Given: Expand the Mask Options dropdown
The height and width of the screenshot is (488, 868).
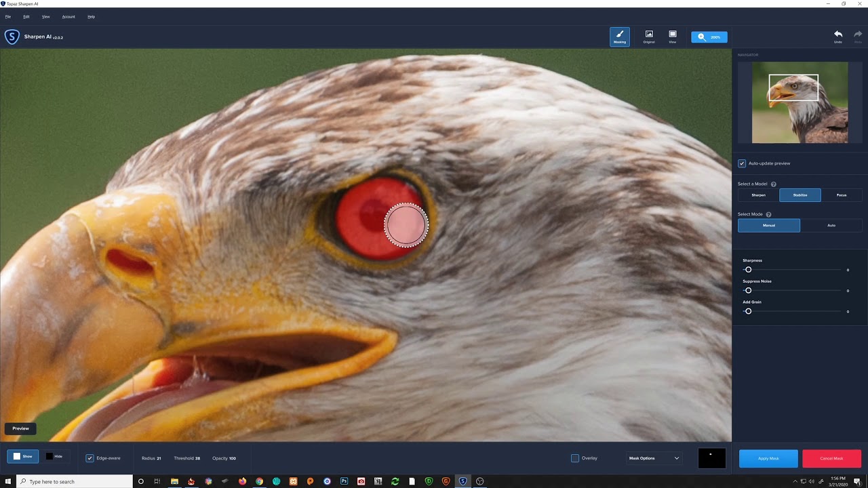Looking at the screenshot, I should point(654,458).
